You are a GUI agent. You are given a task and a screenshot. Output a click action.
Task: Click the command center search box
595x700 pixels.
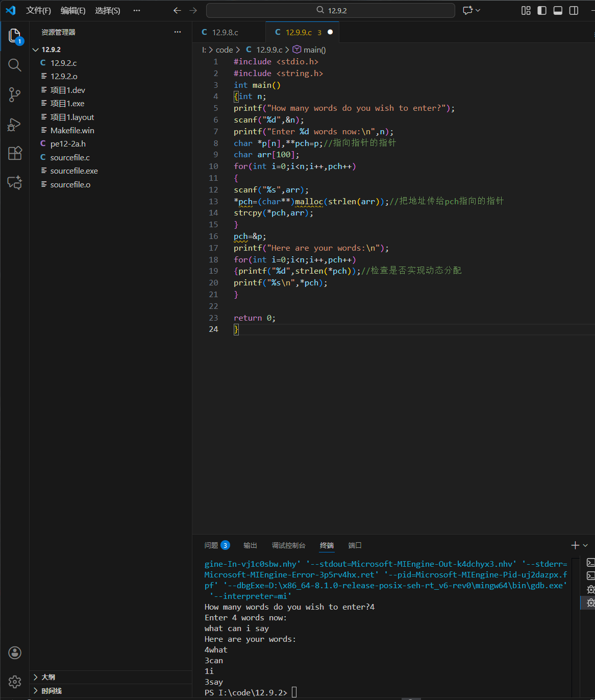coord(331,10)
